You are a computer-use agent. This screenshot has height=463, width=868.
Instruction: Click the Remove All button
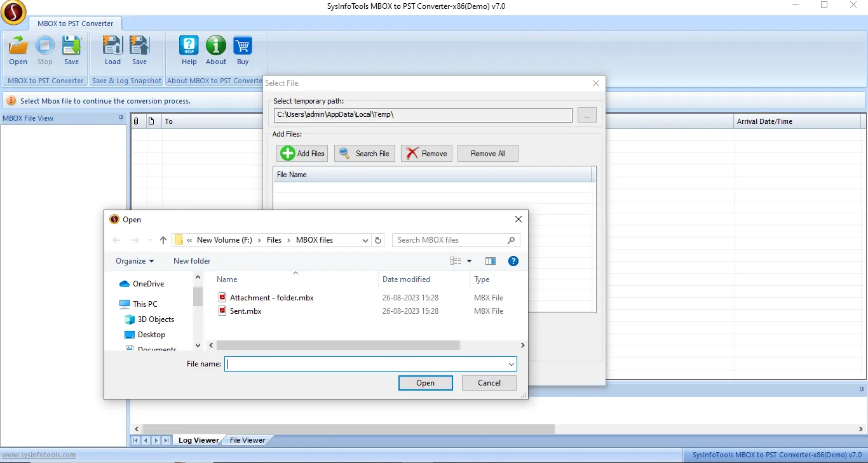488,153
